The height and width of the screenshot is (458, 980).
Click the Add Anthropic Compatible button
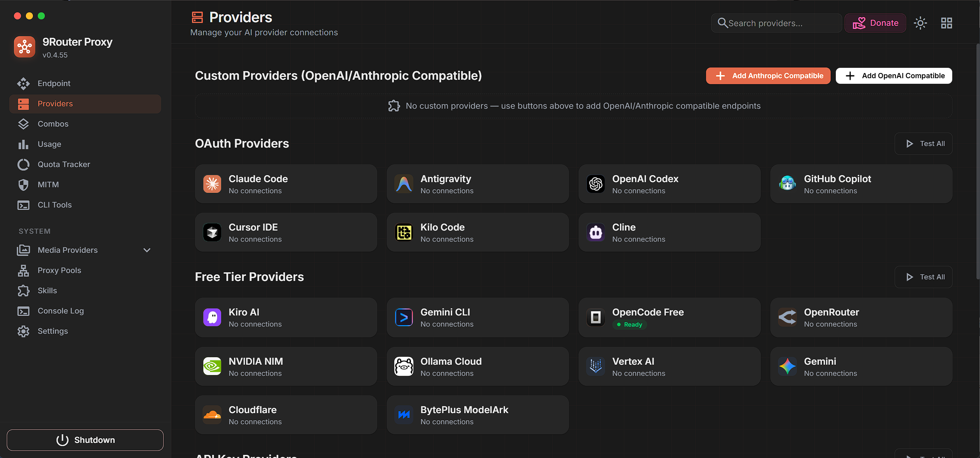click(x=768, y=76)
